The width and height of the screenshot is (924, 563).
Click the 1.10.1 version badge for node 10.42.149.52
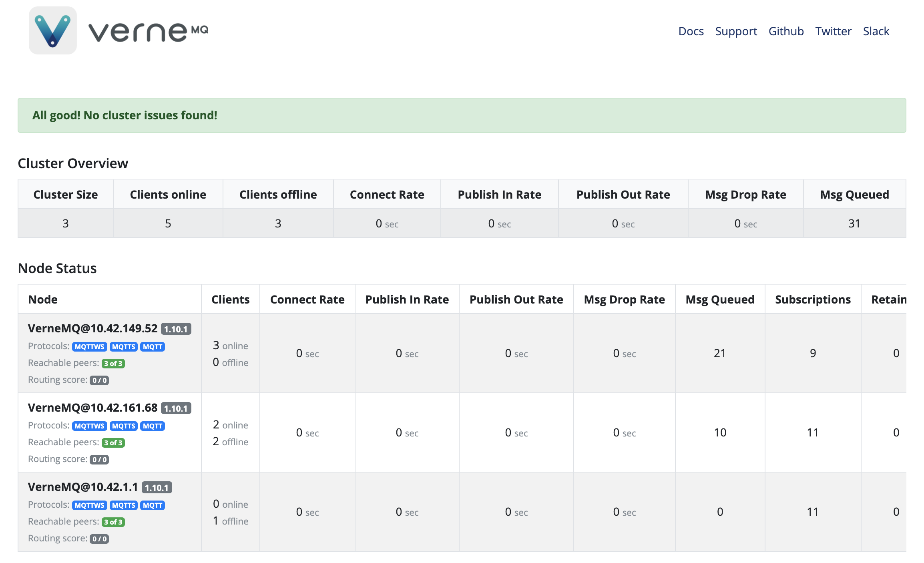[x=176, y=329]
